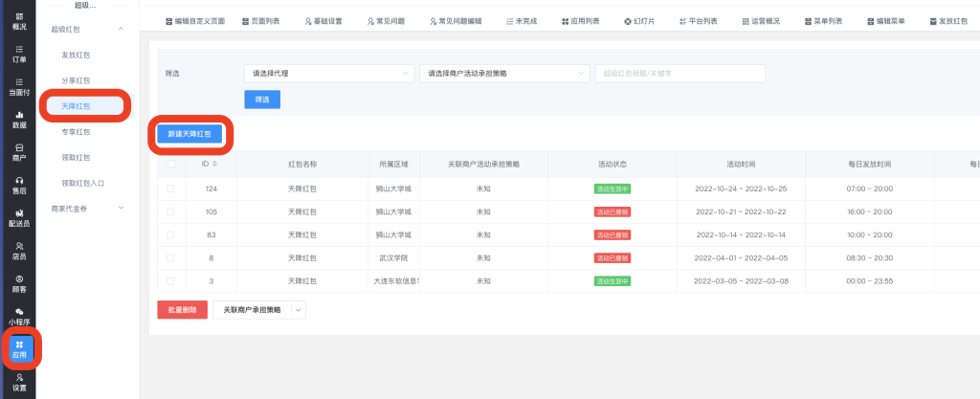
Task: Click the 新建天降红包 button
Action: [189, 135]
